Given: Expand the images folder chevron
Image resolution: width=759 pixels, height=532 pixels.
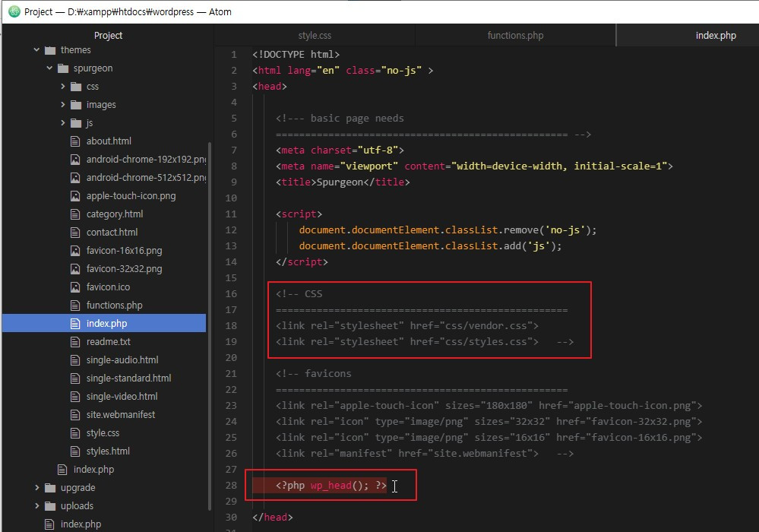Looking at the screenshot, I should [x=62, y=104].
